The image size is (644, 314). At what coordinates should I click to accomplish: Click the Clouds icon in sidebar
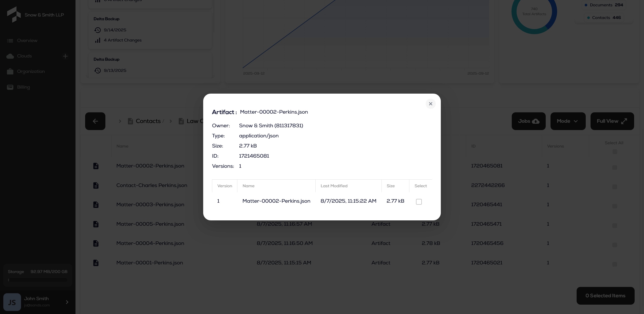(10, 56)
